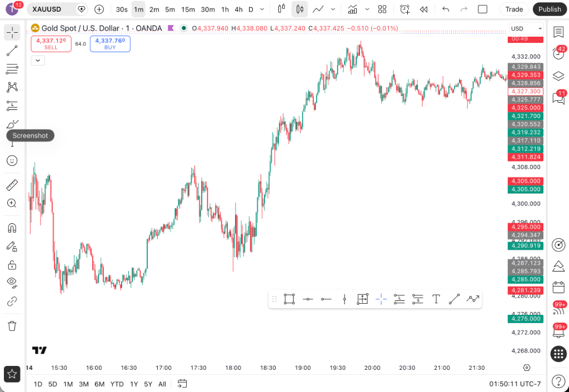Image resolution: width=569 pixels, height=392 pixels.
Task: Open the chats panel with 11 badge
Action: point(558,97)
